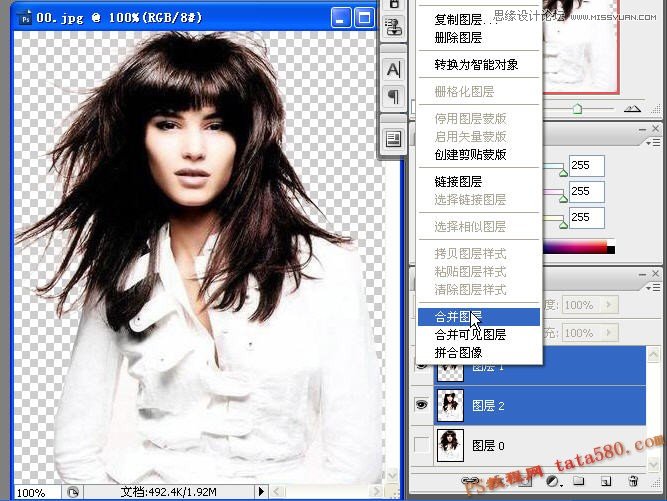
Task: Click the disabled 栅格化图层 entry
Action: [464, 91]
